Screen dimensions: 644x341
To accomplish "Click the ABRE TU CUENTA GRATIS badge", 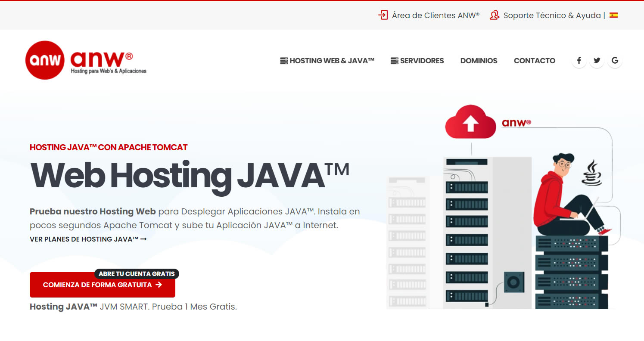I will [x=137, y=273].
